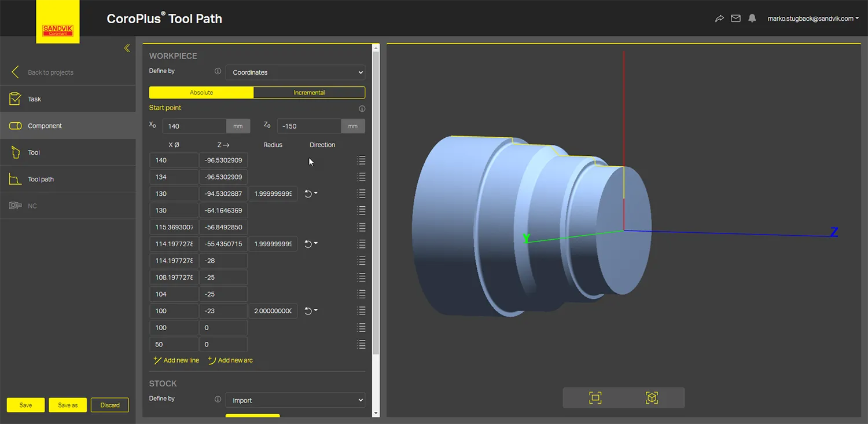The width and height of the screenshot is (868, 424).
Task: Click the Task checklist icon in sidebar
Action: click(x=15, y=99)
